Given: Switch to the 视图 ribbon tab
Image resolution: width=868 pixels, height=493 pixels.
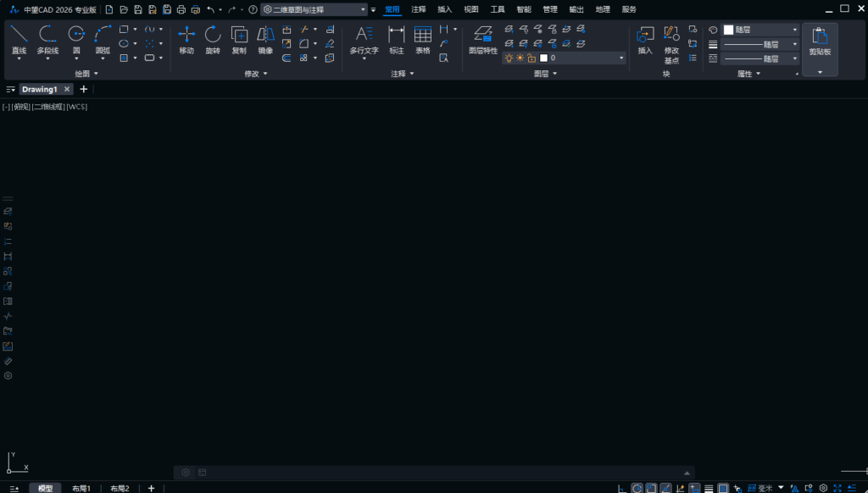Looking at the screenshot, I should click(x=471, y=9).
